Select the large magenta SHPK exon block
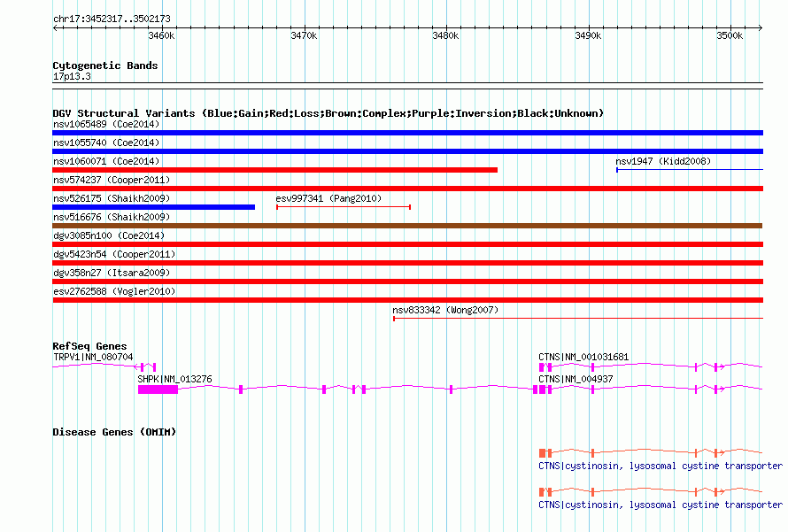This screenshot has width=788, height=532. coord(158,389)
